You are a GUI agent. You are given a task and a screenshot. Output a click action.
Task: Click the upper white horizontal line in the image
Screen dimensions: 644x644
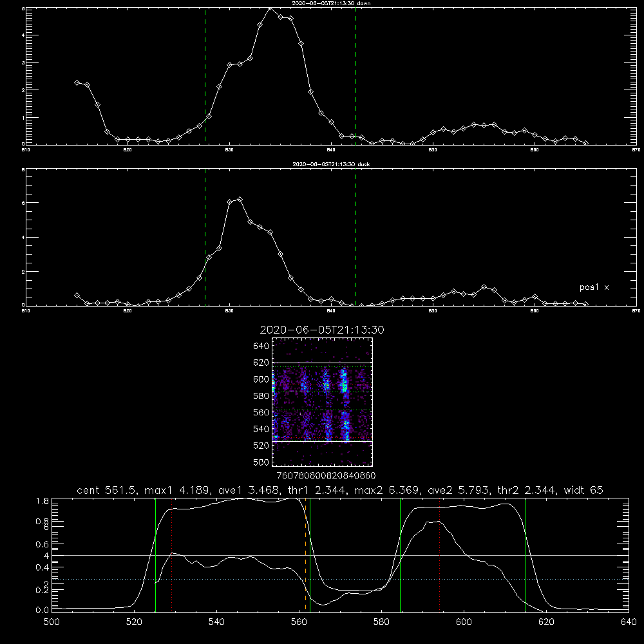(x=322, y=363)
